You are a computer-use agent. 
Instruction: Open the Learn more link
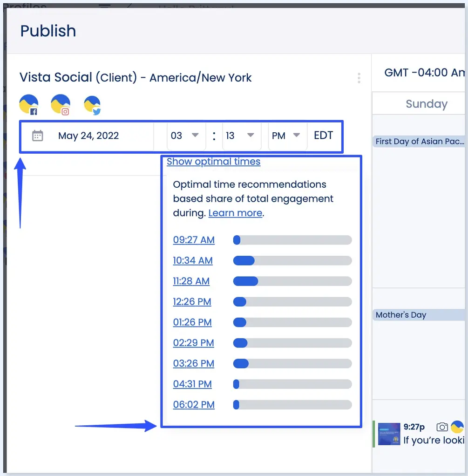(x=235, y=213)
